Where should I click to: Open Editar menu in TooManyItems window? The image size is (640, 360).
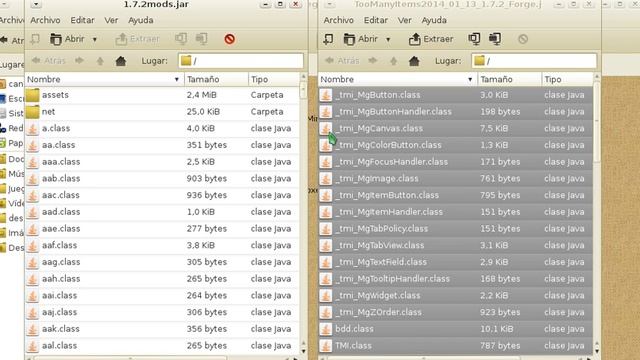(376, 20)
